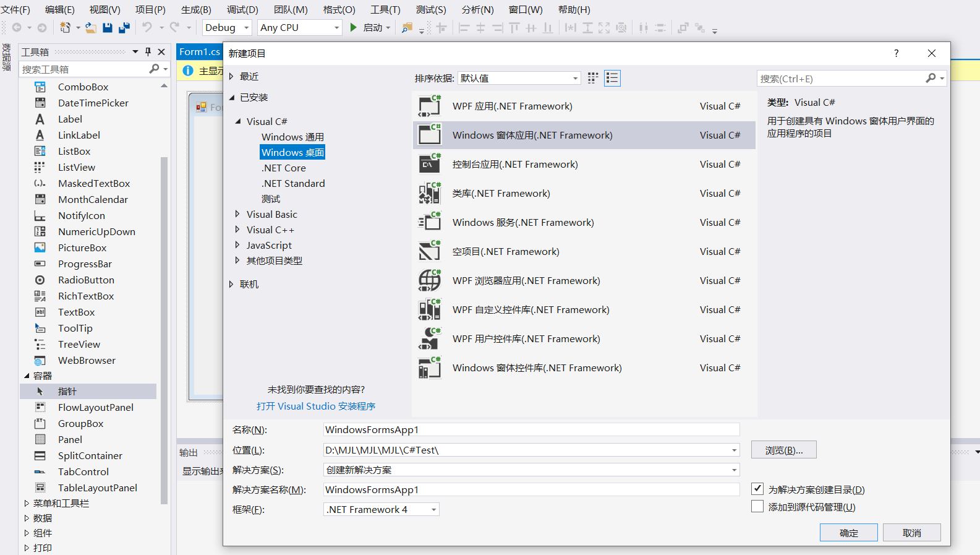Click the Save file toolbar icon
Viewport: 980px width, 555px height.
point(108,27)
